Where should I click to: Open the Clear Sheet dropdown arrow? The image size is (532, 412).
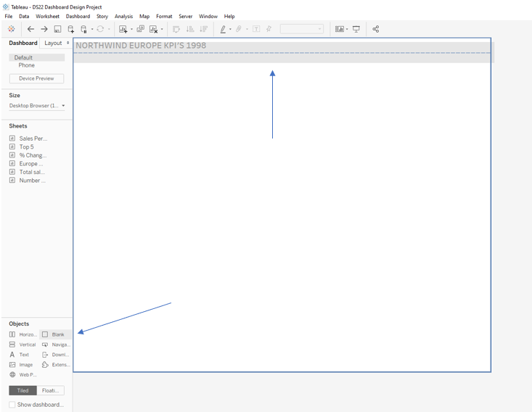tap(162, 29)
